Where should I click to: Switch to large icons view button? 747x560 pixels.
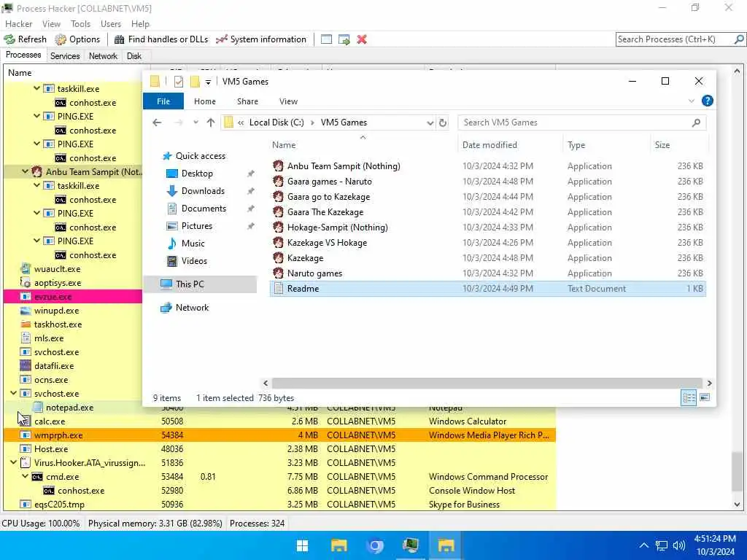705,397
